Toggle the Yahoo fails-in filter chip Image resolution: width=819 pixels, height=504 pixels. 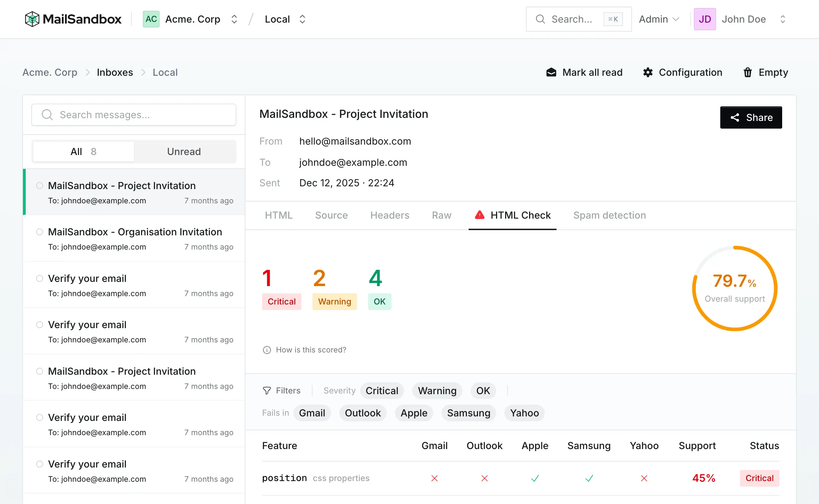click(524, 413)
